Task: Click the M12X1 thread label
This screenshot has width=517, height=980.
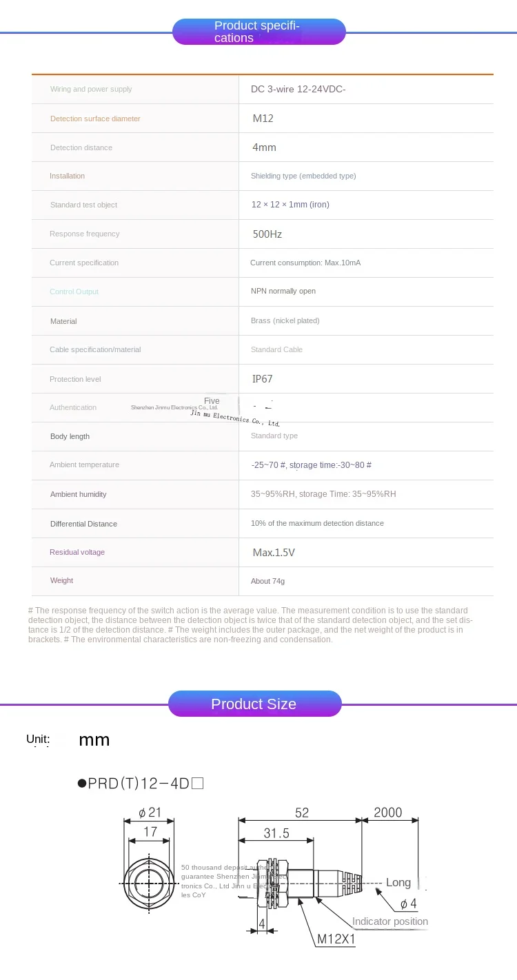Action: click(x=336, y=939)
